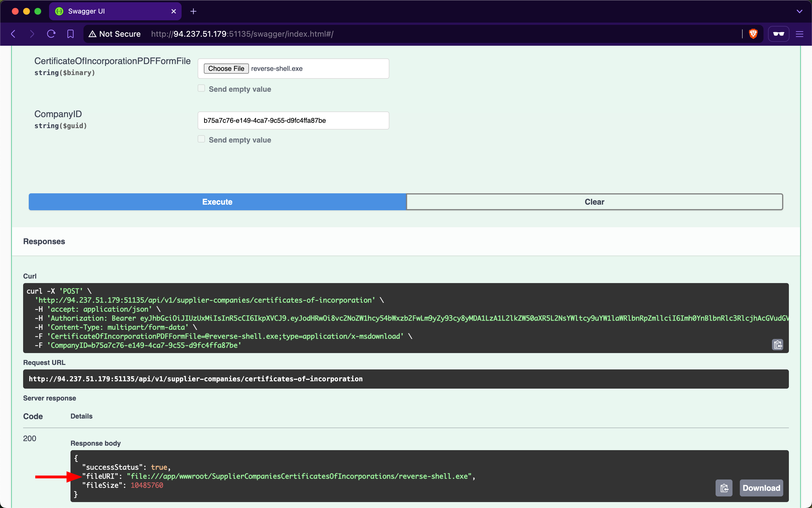The height and width of the screenshot is (508, 812).
Task: Toggle Send empty value for CompanyID
Action: tap(201, 139)
